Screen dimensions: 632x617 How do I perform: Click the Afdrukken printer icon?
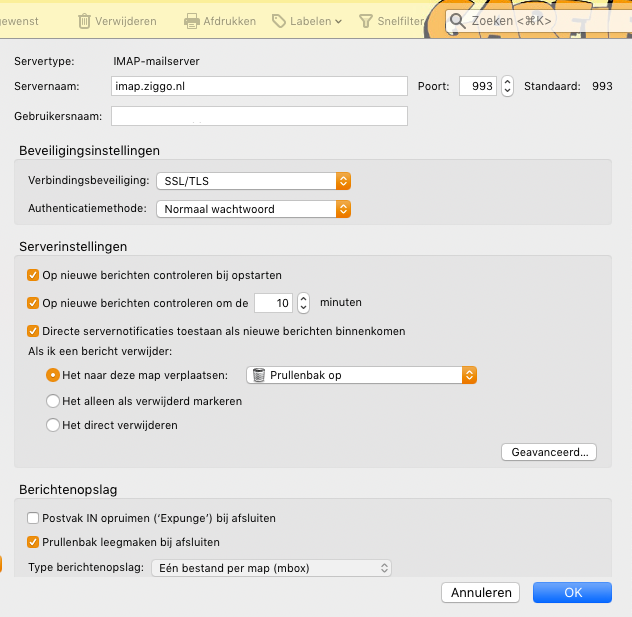click(x=191, y=21)
